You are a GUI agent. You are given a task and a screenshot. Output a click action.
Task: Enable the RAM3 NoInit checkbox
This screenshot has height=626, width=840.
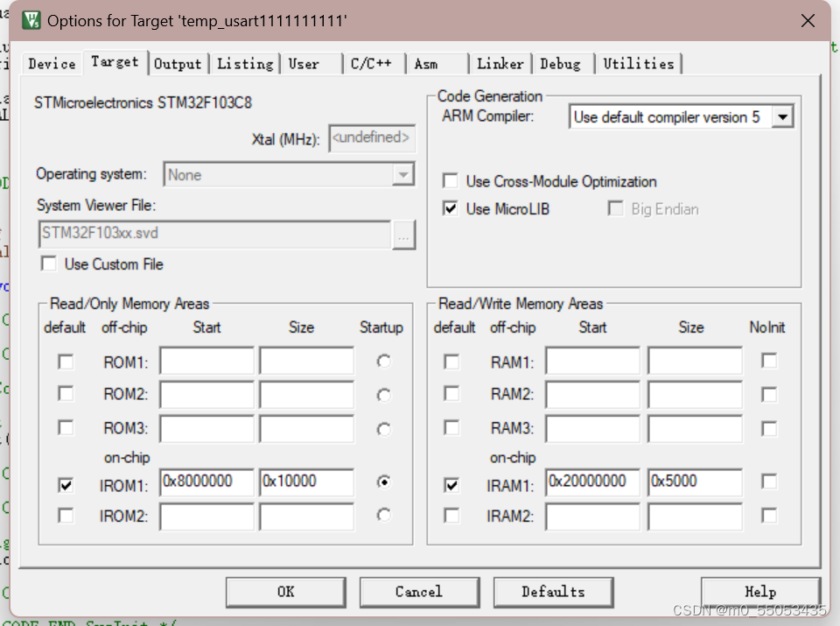tap(769, 429)
